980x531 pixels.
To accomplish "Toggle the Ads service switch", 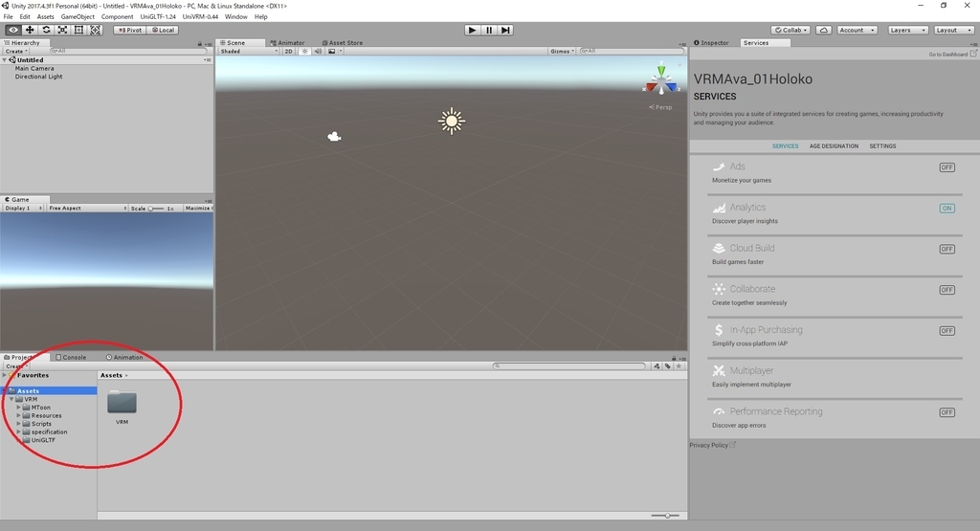I will point(947,167).
